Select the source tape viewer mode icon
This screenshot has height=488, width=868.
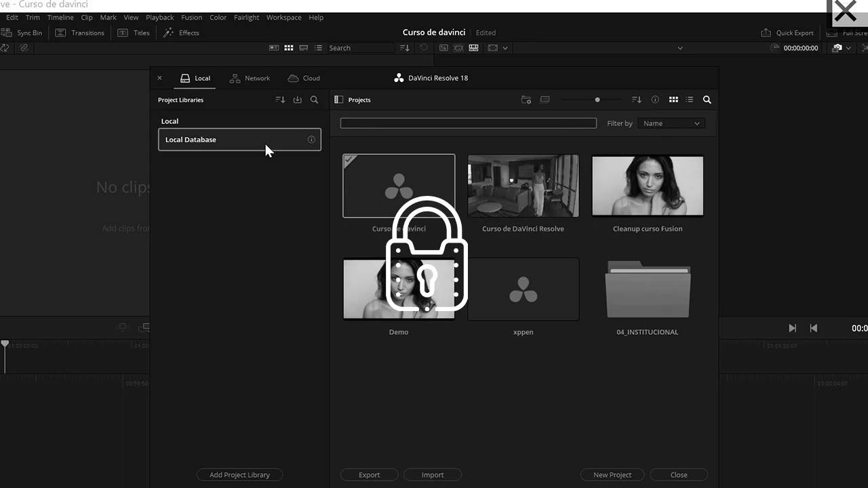[458, 48]
